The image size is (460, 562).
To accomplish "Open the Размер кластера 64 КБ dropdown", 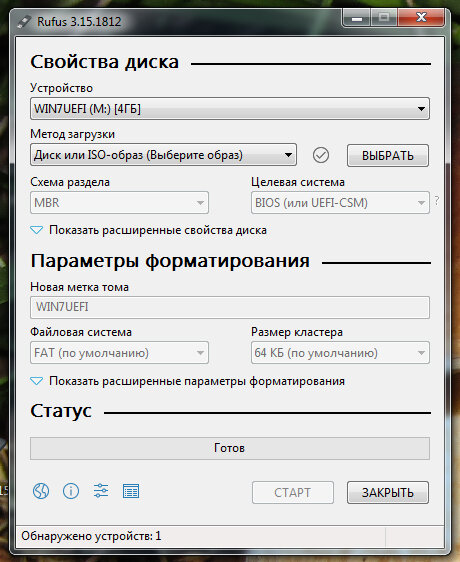I will pyautogui.click(x=340, y=353).
